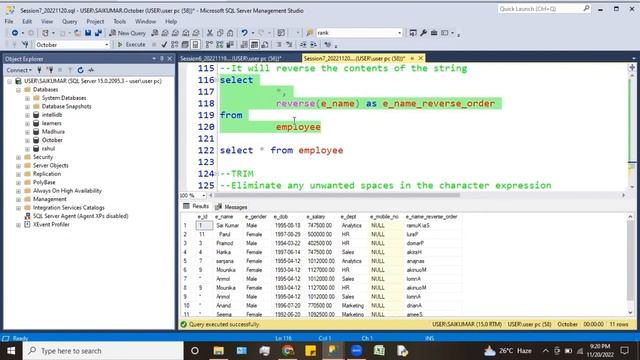This screenshot has height=360, width=640.
Task: Switch to the Messages tab
Action: 231,207
